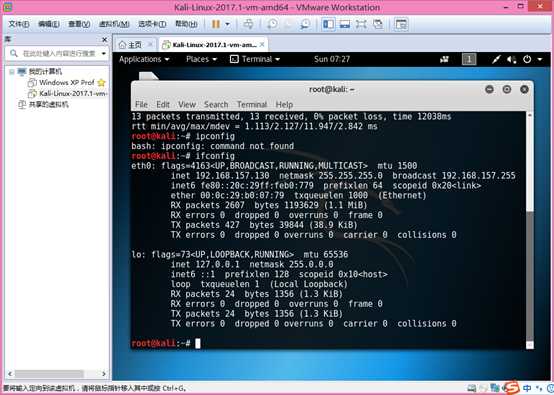
Task: Click the inet 192.168.157.130 address text
Action: (x=220, y=176)
